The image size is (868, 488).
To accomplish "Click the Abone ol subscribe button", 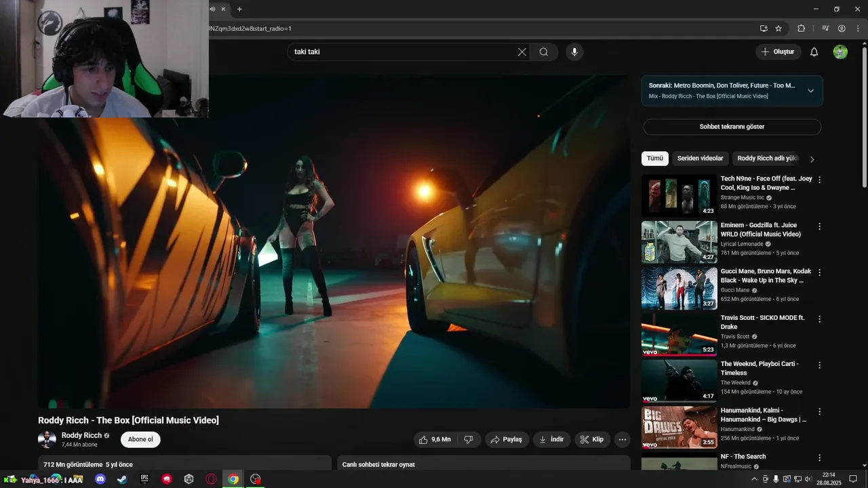I will 140,439.
